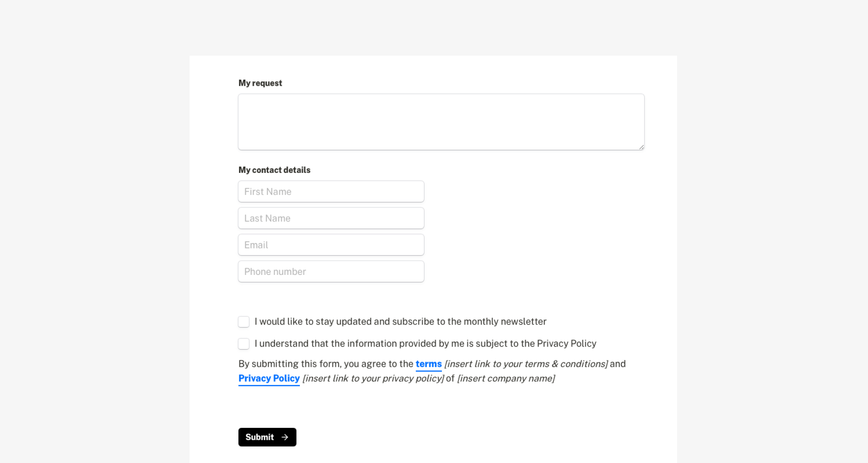
Task: Click the "My contact details" heading
Action: coord(274,170)
